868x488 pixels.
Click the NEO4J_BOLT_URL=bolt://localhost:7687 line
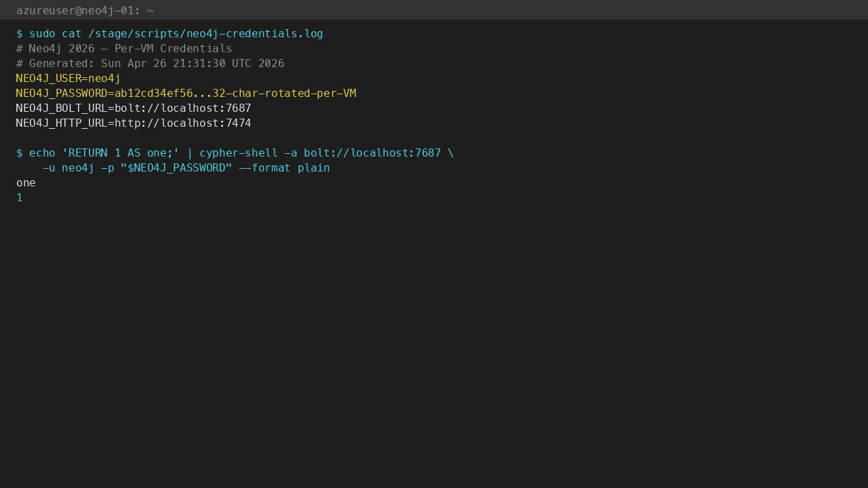click(x=134, y=108)
